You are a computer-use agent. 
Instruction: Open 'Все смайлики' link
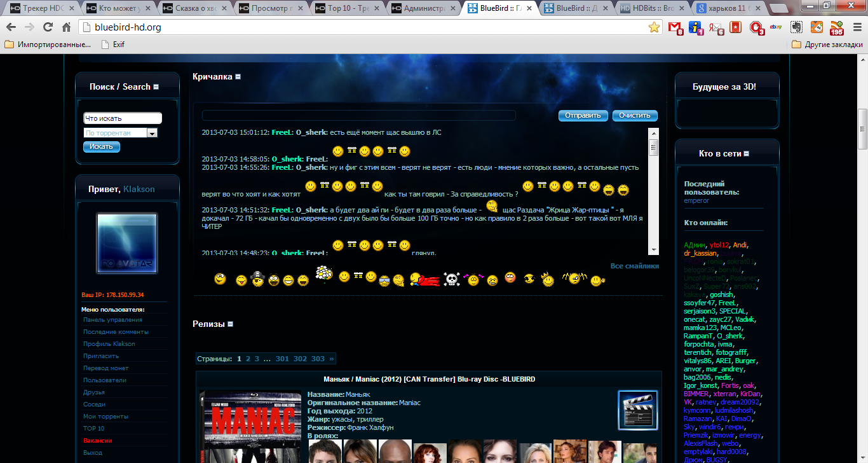(634, 266)
